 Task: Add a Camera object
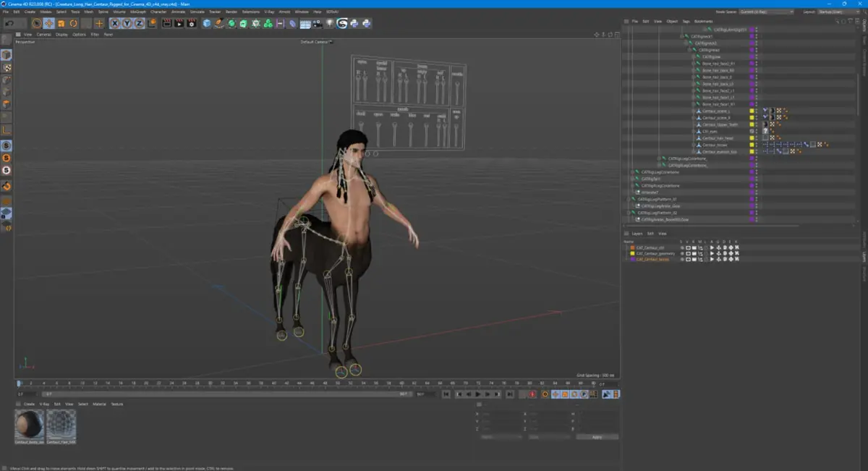pos(318,23)
